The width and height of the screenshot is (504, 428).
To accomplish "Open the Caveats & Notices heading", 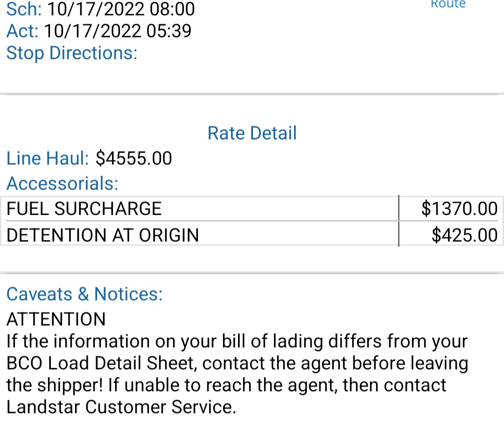I will (84, 294).
